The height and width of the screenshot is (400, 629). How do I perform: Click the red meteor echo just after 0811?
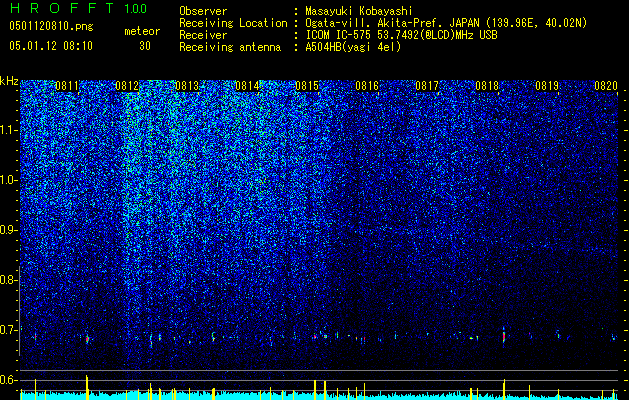(x=87, y=339)
